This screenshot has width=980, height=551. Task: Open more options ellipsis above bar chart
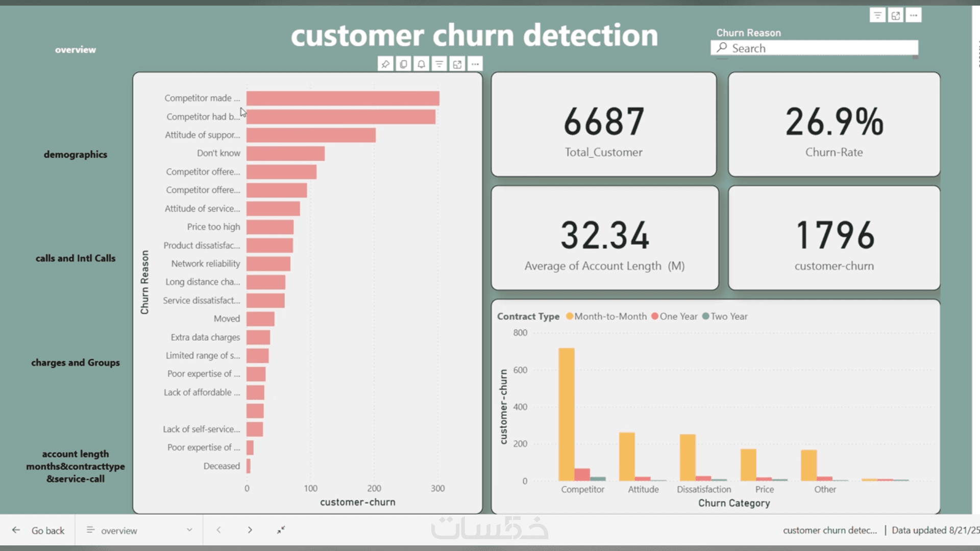pos(475,64)
